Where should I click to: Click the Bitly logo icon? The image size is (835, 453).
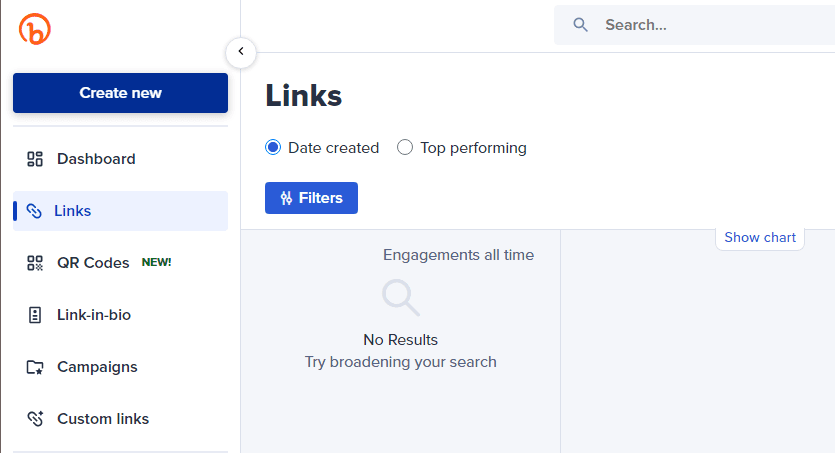click(x=34, y=29)
